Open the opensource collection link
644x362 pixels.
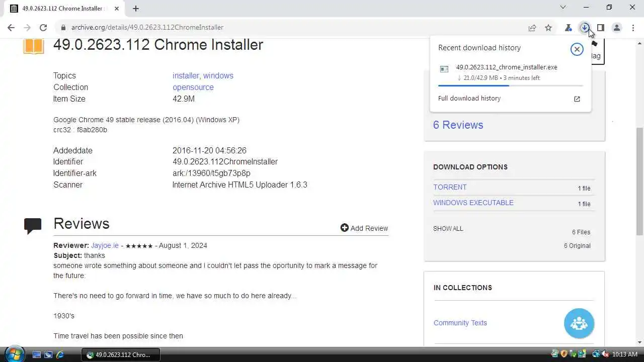pyautogui.click(x=193, y=87)
